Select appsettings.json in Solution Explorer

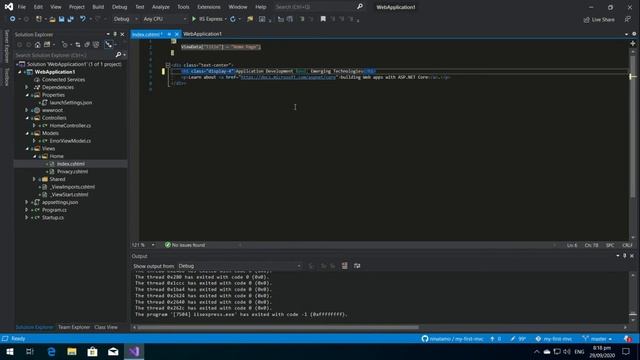(60, 202)
